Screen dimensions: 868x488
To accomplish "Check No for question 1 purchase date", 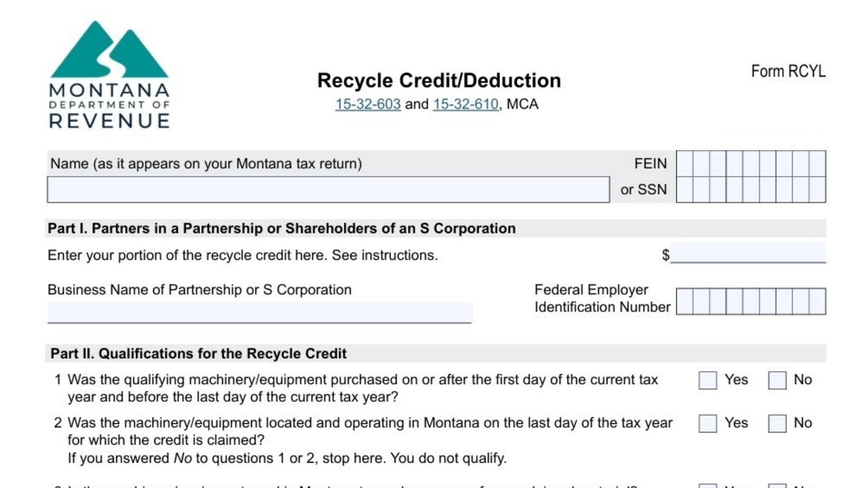I will pyautogui.click(x=777, y=380).
